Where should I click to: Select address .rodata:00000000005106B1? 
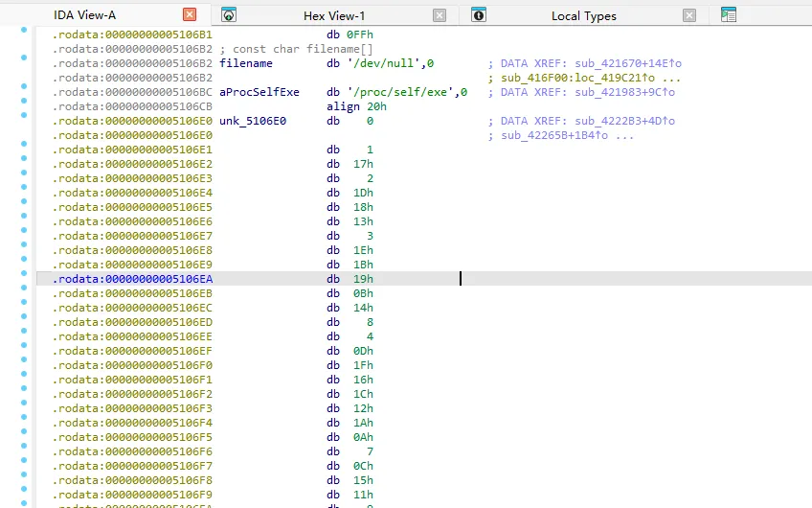pyautogui.click(x=132, y=35)
